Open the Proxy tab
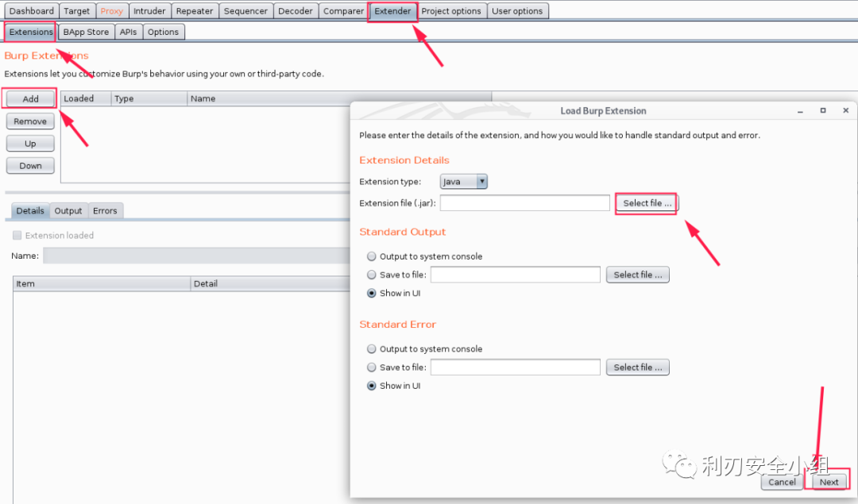The width and height of the screenshot is (858, 504). click(112, 11)
